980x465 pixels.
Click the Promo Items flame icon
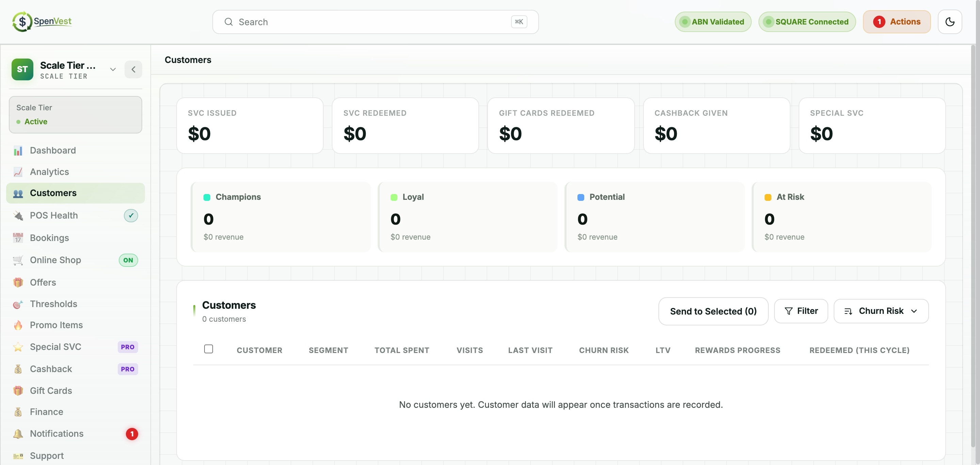click(18, 325)
